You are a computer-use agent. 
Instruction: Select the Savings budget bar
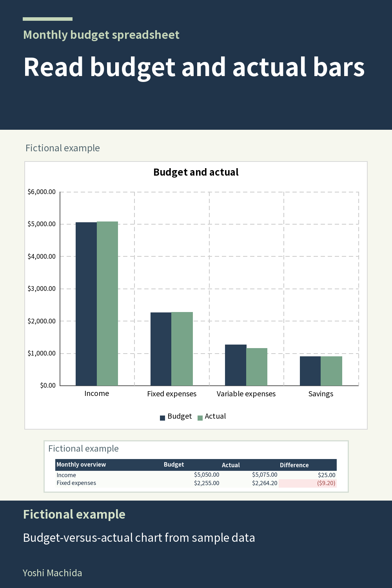point(310,371)
